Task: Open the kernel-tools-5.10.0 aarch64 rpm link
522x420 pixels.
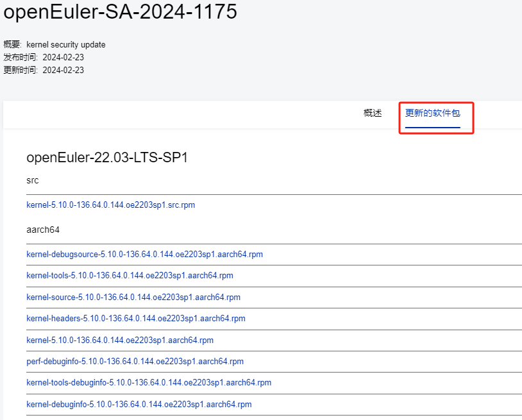Action: tap(130, 276)
